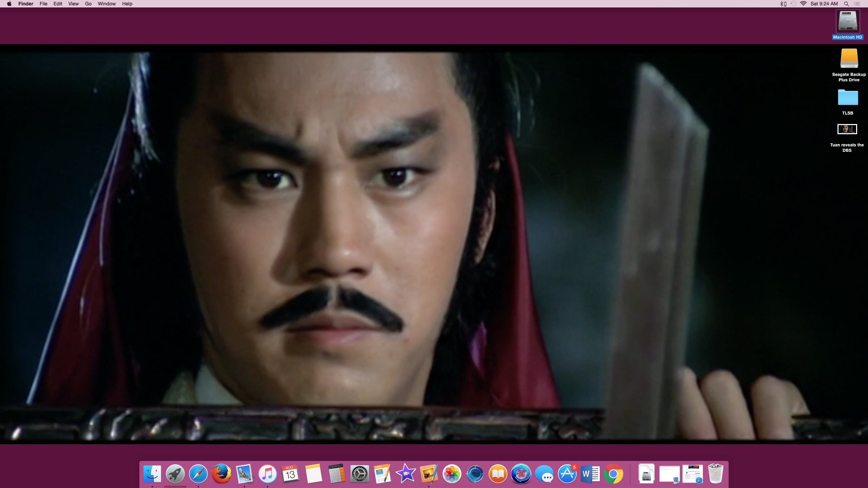Open the blue disc app in Dock
Image resolution: width=868 pixels, height=488 pixels.
click(x=521, y=473)
